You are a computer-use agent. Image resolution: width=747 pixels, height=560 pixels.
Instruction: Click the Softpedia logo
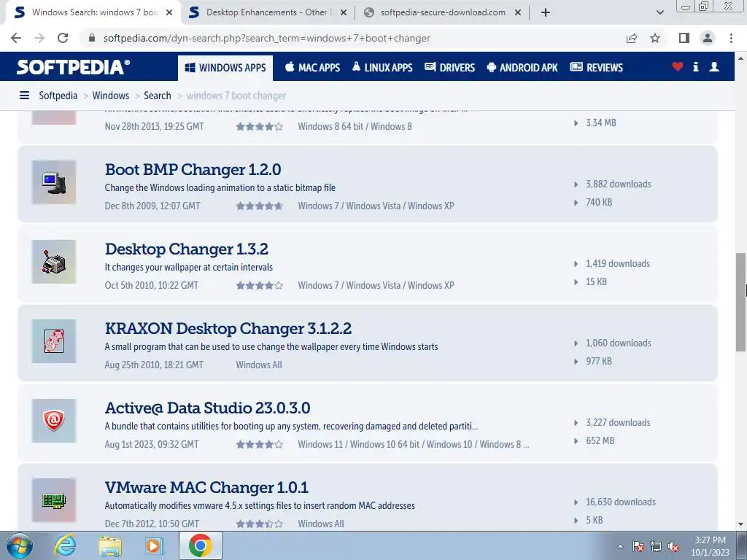click(74, 66)
